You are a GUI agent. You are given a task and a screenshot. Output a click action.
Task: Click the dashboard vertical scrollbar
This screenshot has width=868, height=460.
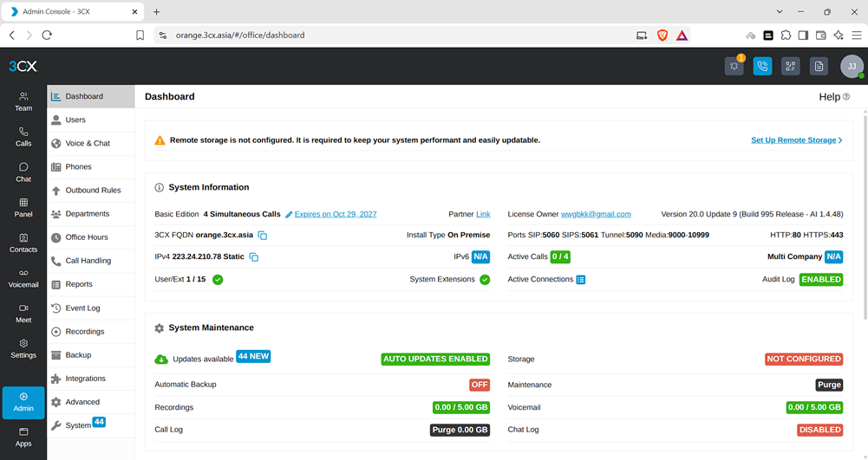865,216
